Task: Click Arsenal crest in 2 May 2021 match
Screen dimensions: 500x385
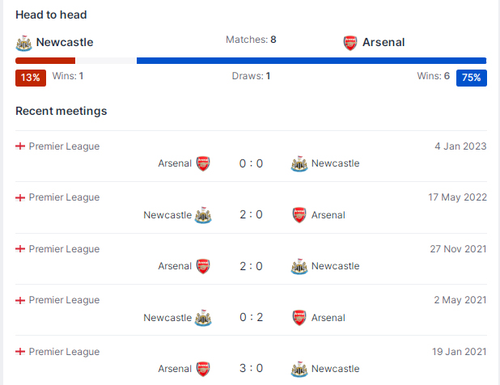Action: tap(299, 318)
